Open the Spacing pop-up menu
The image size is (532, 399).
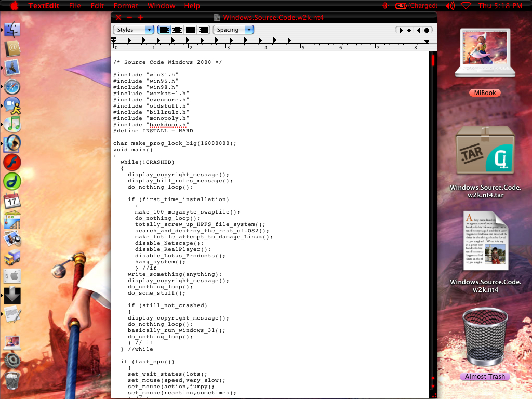233,30
